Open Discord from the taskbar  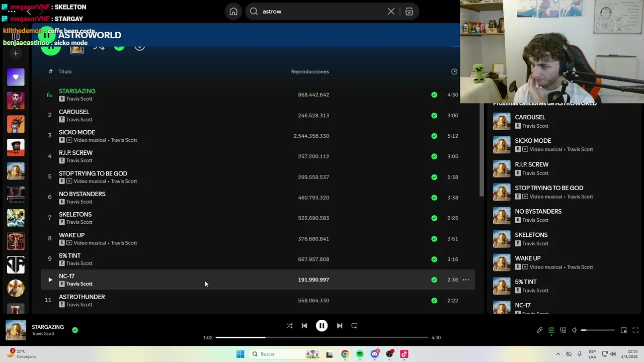pos(374,354)
